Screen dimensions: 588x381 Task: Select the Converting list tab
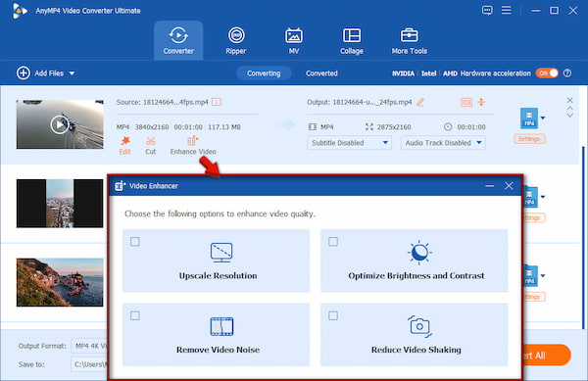(x=264, y=73)
